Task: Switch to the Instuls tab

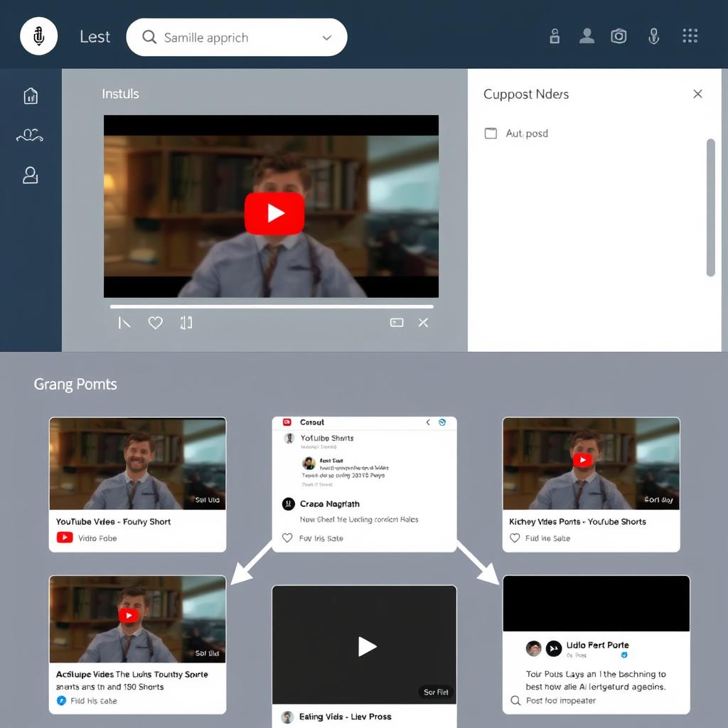Action: coord(120,93)
